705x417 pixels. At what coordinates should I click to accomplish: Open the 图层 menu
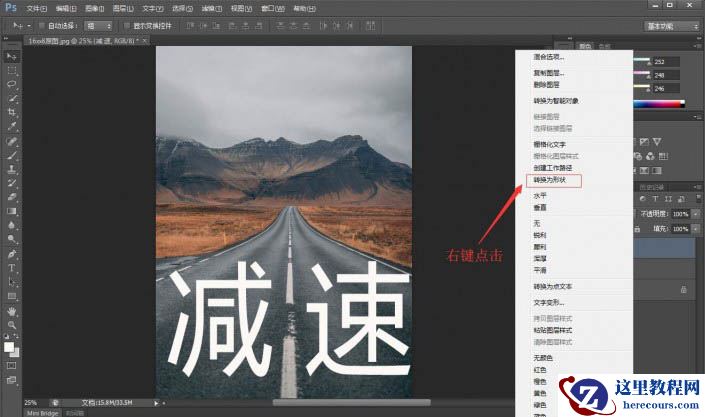click(123, 9)
